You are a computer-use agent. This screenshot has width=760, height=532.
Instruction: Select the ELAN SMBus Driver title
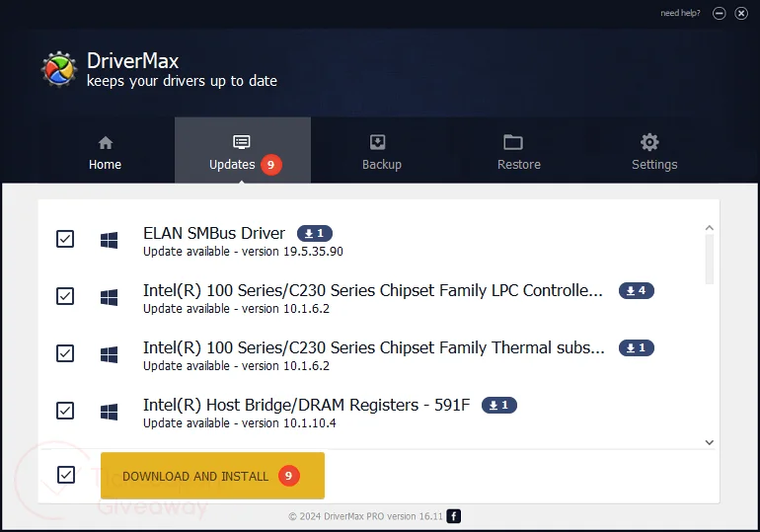click(x=214, y=234)
